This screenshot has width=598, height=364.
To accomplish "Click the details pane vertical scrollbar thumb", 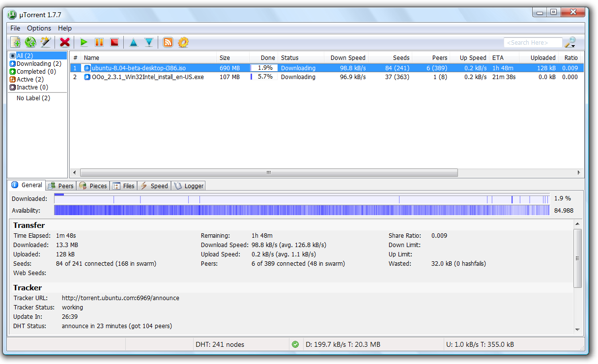I will tap(578, 258).
